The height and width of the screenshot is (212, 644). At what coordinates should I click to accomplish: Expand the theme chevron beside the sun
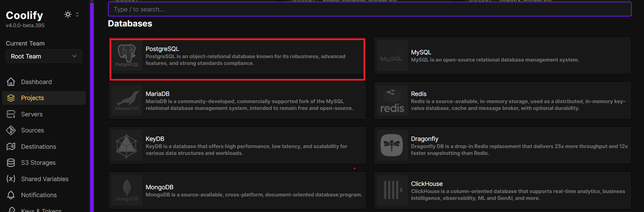(77, 15)
